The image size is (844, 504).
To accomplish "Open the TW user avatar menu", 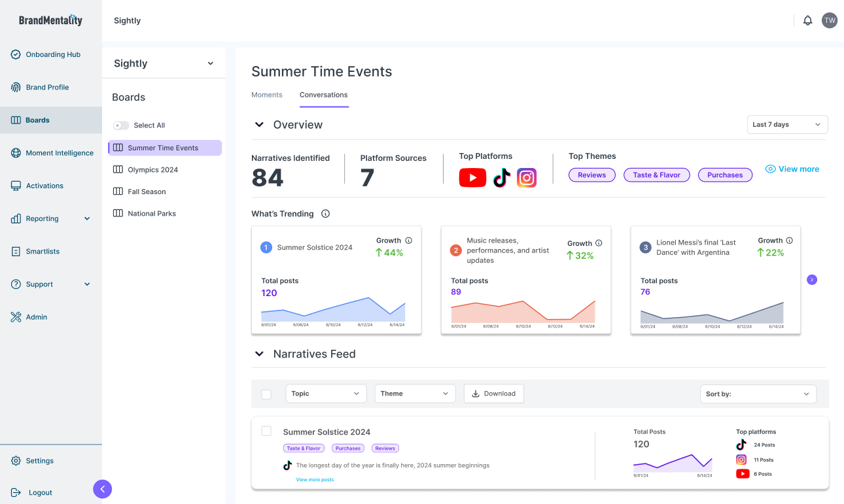I will (830, 20).
